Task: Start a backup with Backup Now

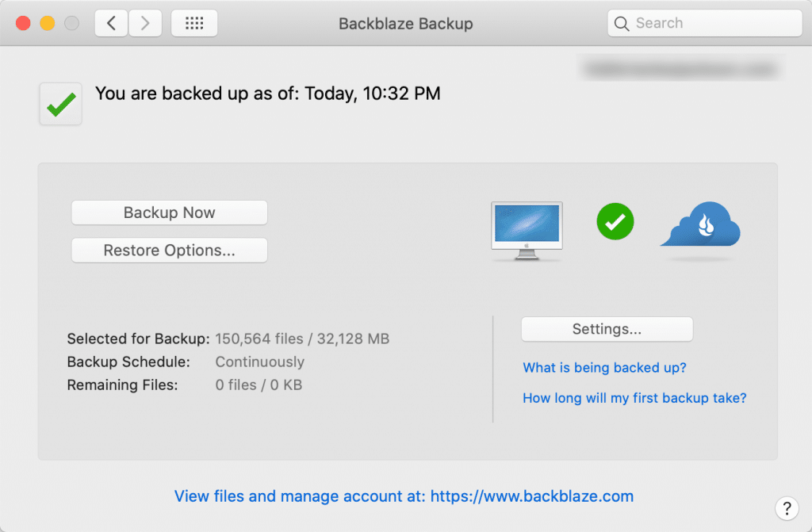Action: (x=169, y=212)
